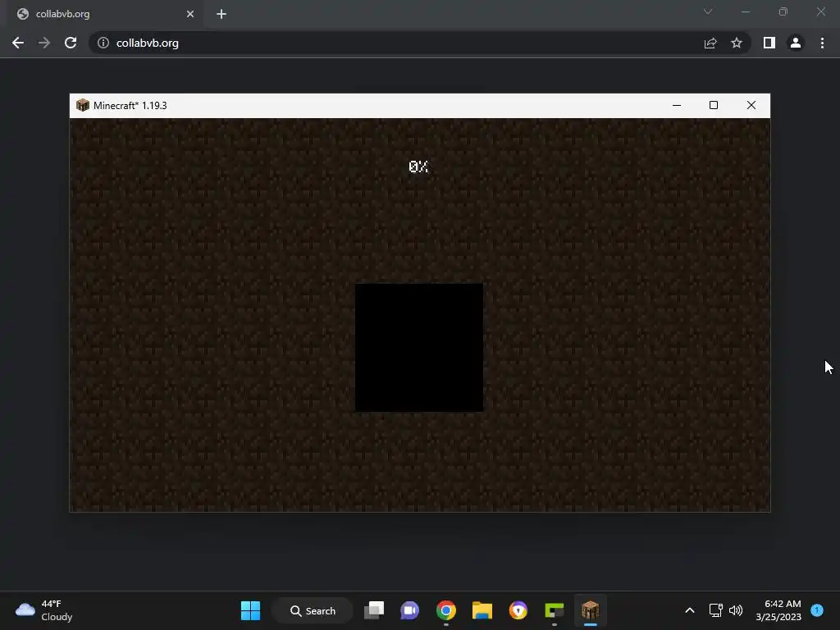This screenshot has height=630, width=840.
Task: Click the 0% loading progress text
Action: (x=418, y=167)
